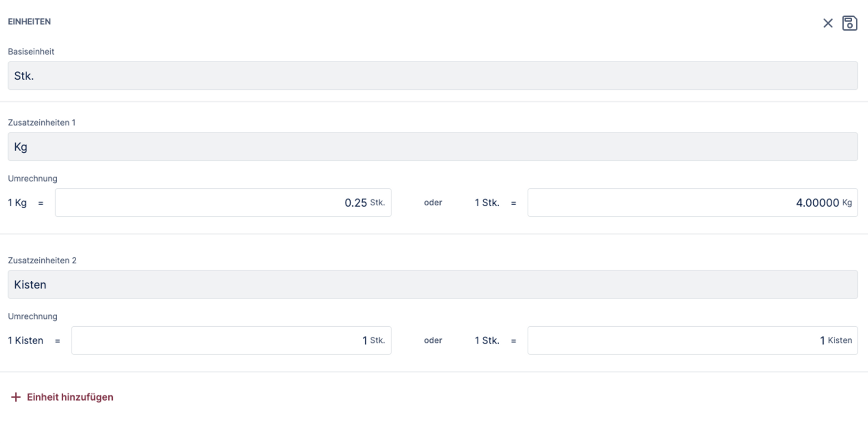
Task: Click the EINHEITEN panel heading
Action: (x=29, y=21)
